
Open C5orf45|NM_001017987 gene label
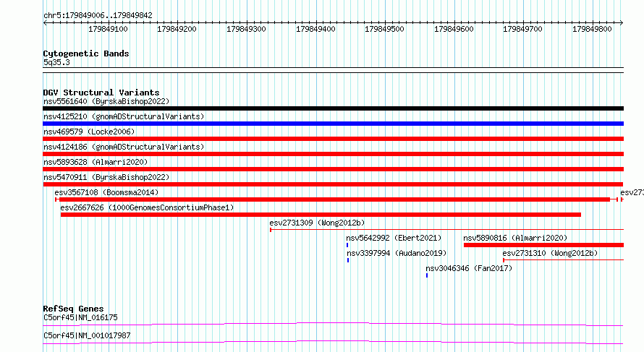click(x=87, y=335)
